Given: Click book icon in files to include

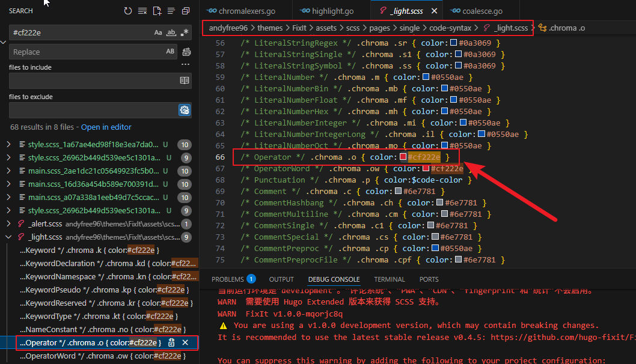Looking at the screenshot, I should [x=185, y=80].
